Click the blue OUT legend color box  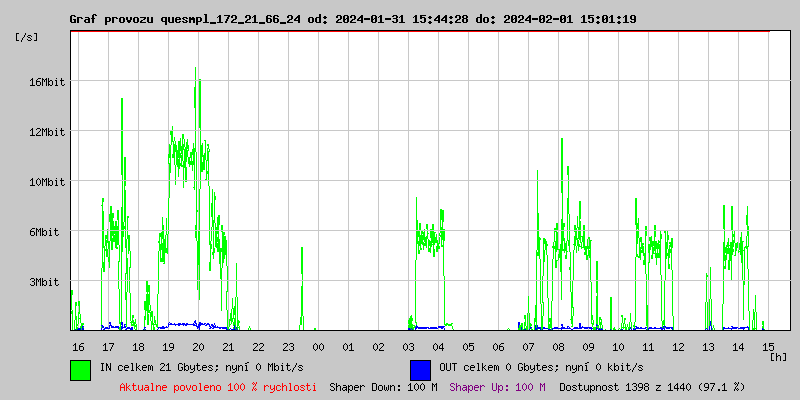(420, 369)
